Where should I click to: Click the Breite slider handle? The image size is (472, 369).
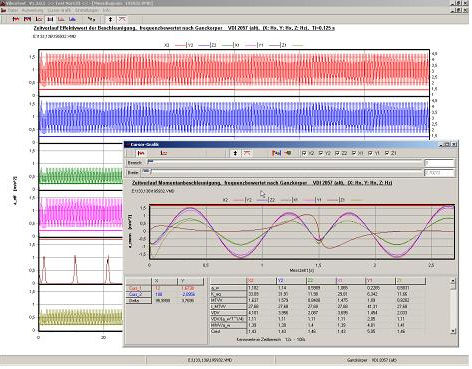146,171
